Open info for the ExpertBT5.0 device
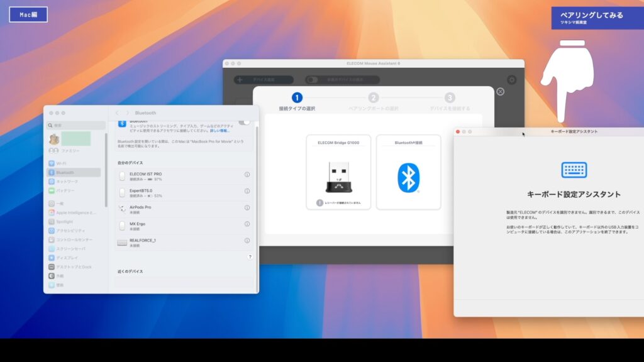Image resolution: width=644 pixels, height=362 pixels. [x=247, y=191]
